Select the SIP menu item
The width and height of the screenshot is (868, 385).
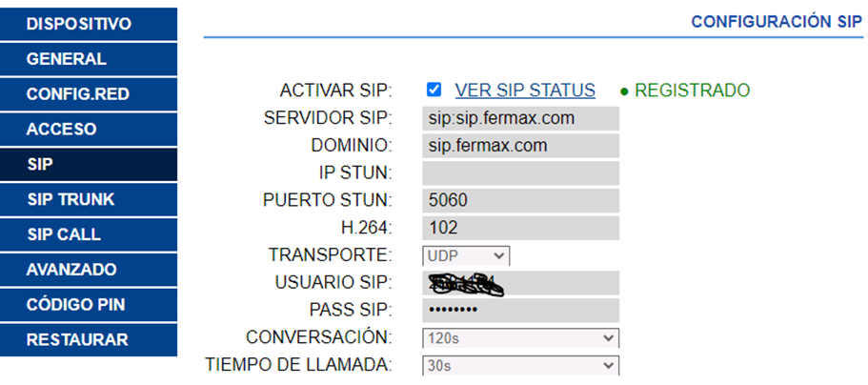(x=89, y=164)
